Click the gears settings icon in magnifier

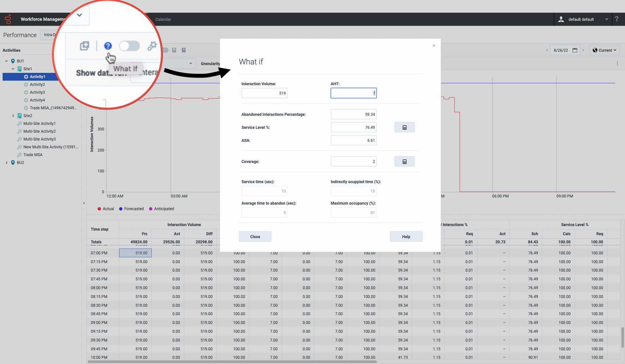click(152, 46)
